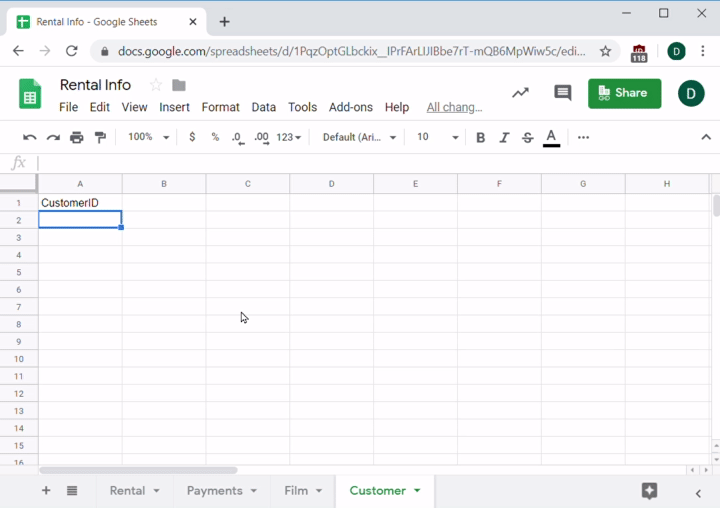Open the font size dropdown
This screenshot has width=720, height=508.
pos(437,137)
